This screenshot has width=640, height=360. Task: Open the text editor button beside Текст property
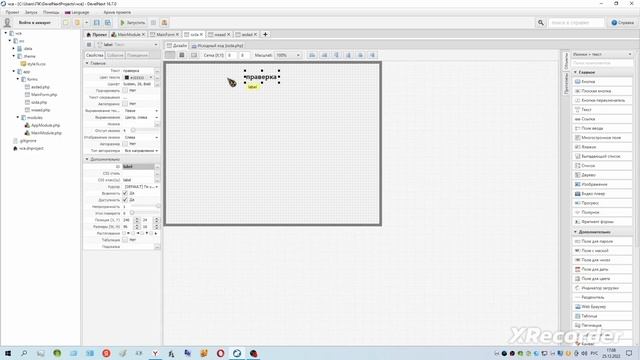coord(157,71)
